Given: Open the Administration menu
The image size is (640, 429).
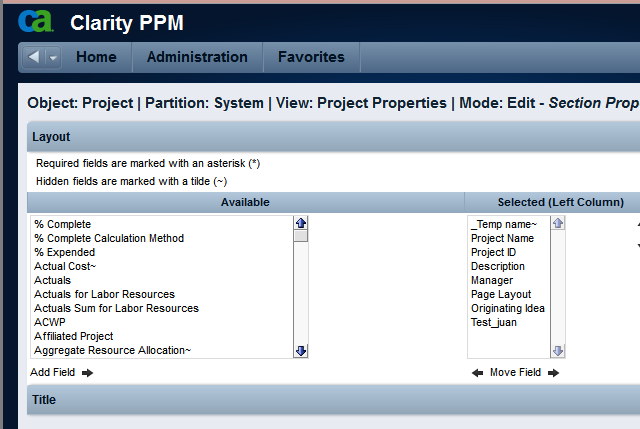Looking at the screenshot, I should point(197,57).
